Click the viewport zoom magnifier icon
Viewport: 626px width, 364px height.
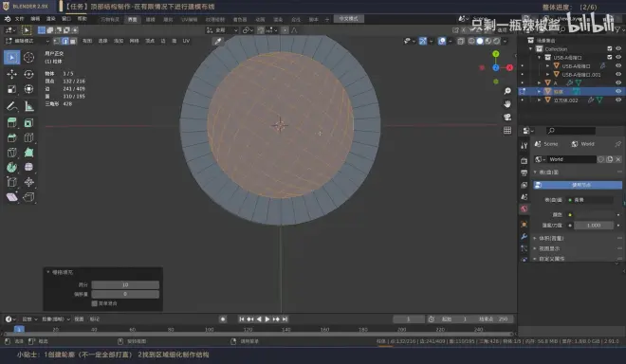(x=507, y=91)
